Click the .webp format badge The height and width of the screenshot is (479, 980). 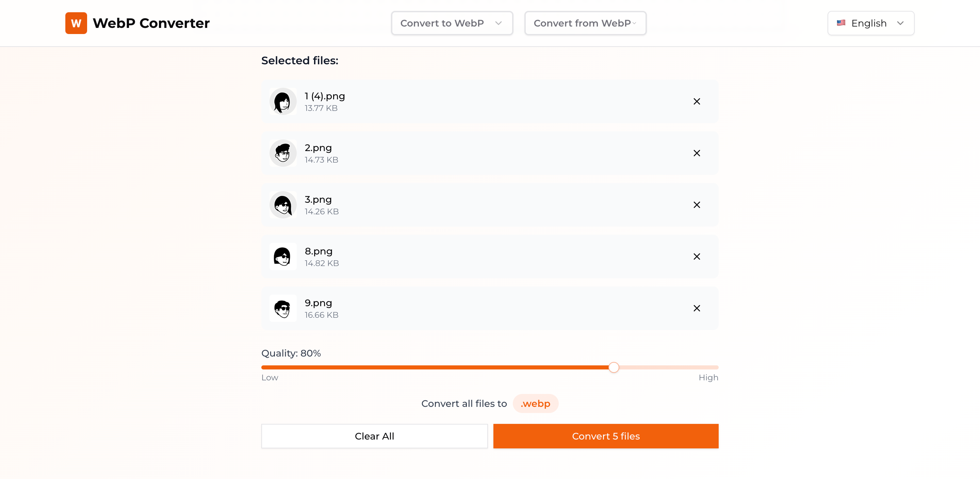tap(535, 404)
